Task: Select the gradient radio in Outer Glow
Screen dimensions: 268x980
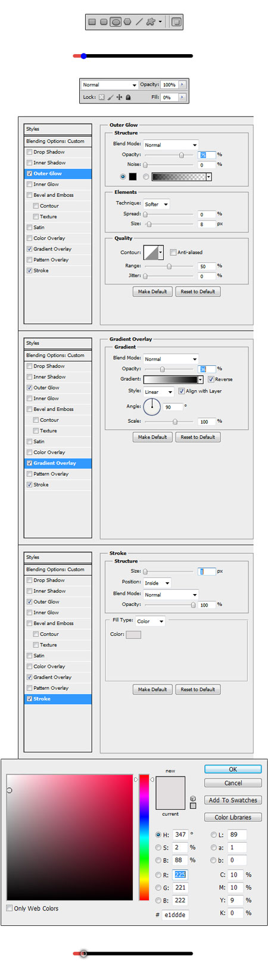Action: point(146,177)
